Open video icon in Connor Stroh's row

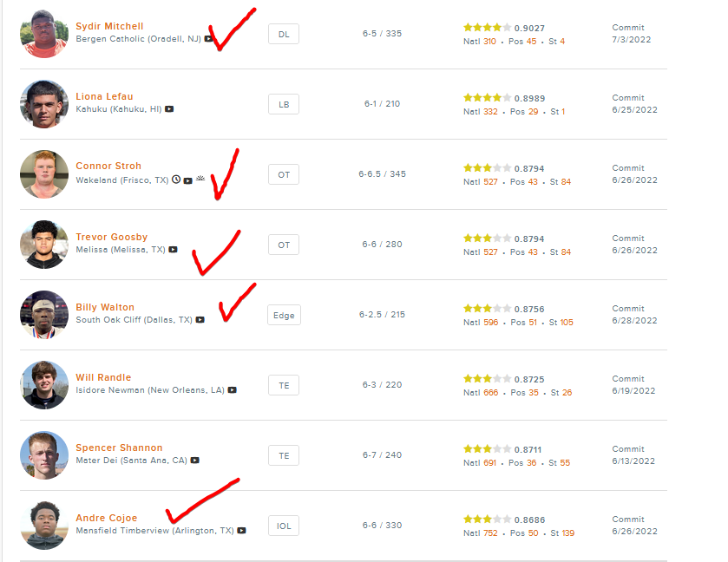188,180
